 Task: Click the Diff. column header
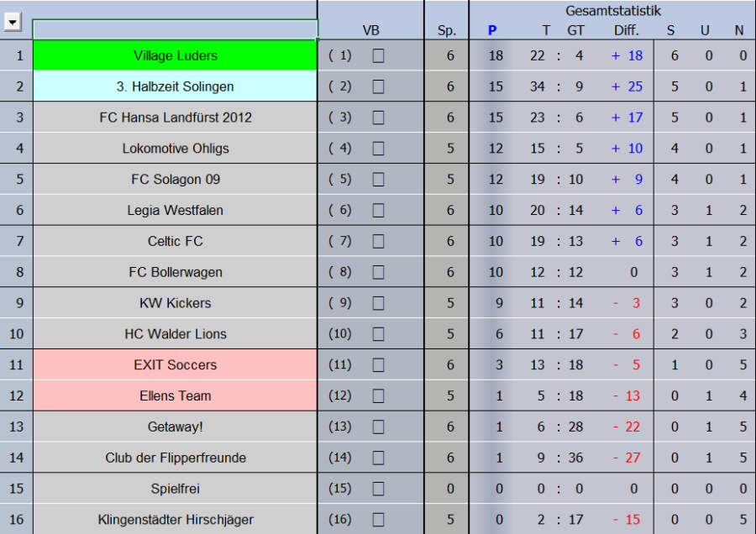(626, 31)
